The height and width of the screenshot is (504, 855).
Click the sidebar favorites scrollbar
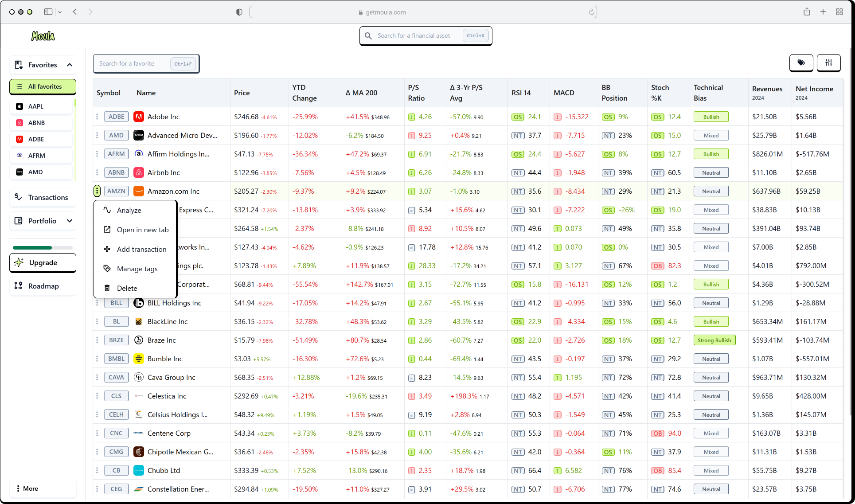[75, 140]
